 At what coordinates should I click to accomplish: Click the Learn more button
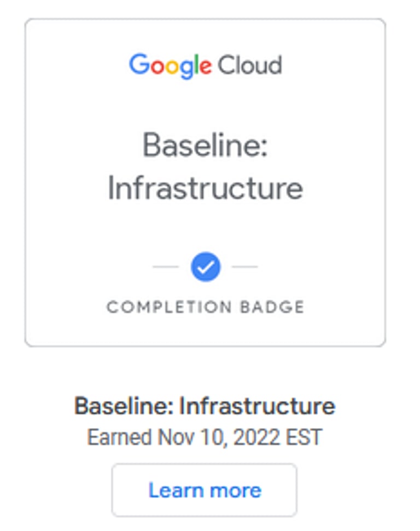(x=205, y=490)
